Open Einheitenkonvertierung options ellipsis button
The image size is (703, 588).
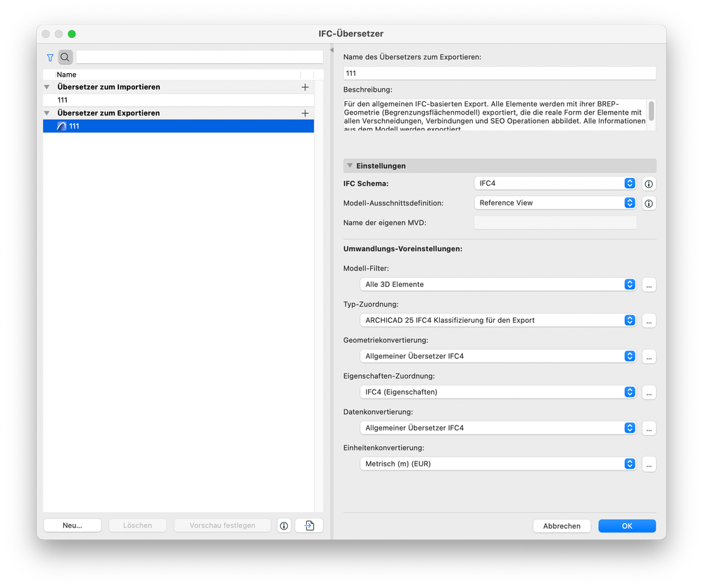click(649, 464)
